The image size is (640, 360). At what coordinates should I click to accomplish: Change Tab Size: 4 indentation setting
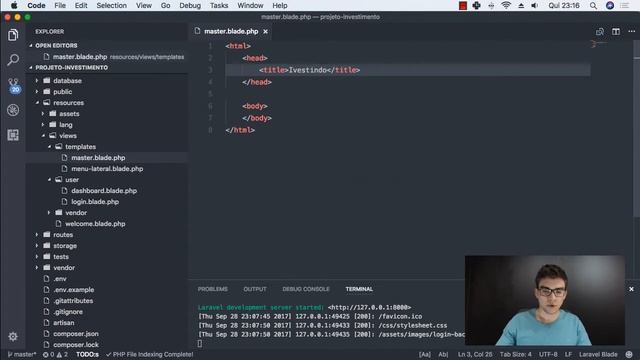tap(516, 354)
